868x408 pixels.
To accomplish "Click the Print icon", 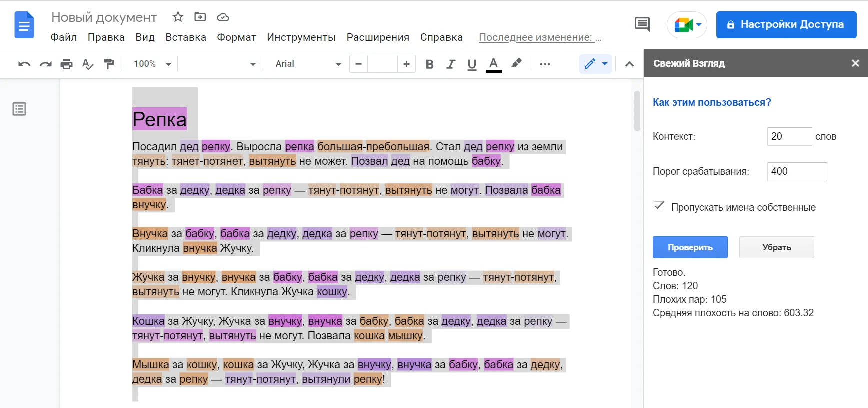I will click(x=66, y=64).
